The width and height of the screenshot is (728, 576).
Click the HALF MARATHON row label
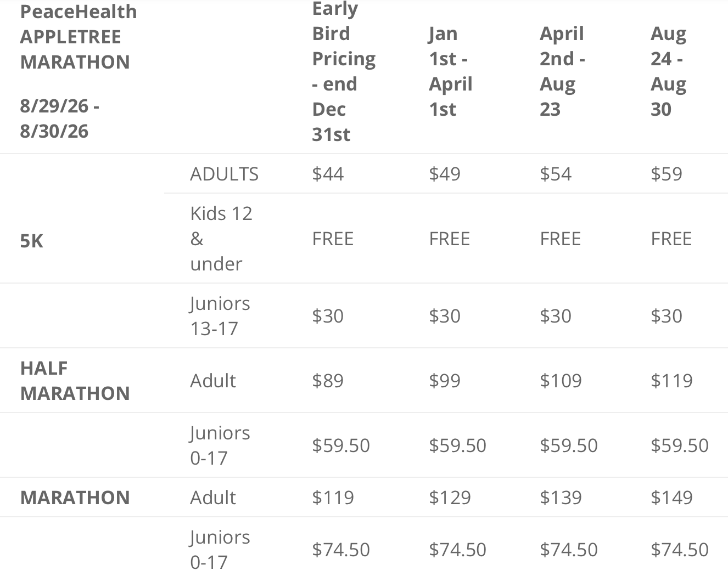tap(75, 381)
